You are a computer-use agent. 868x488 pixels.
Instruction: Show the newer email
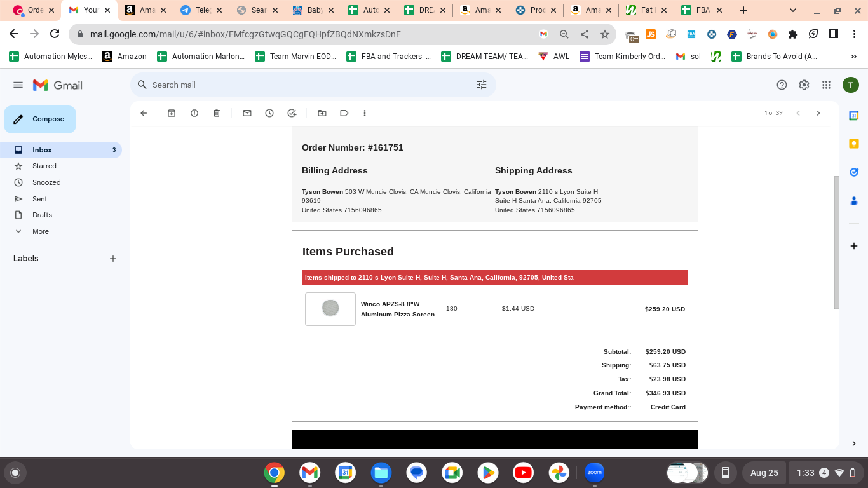coord(798,113)
